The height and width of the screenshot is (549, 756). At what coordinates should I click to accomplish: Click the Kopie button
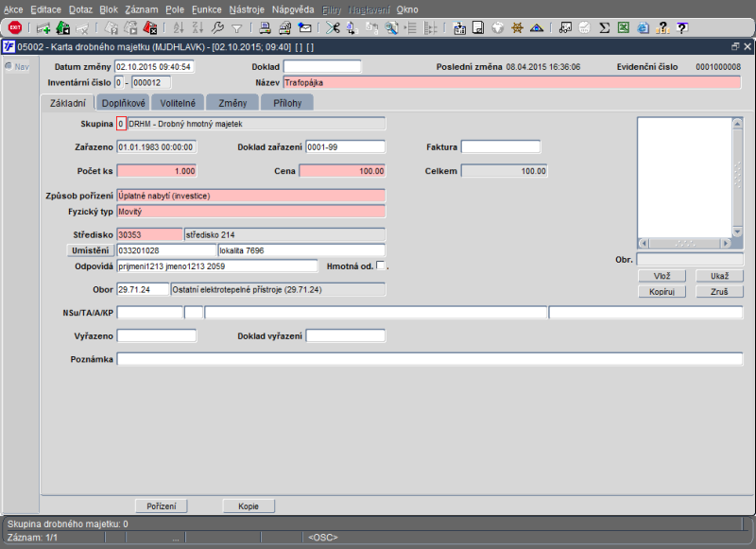point(249,506)
